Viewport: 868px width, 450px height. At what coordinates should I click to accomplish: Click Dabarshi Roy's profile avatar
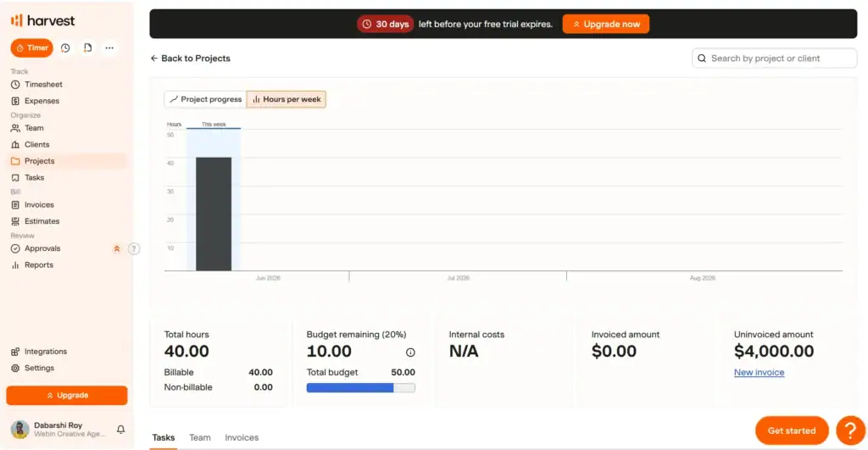click(20, 430)
